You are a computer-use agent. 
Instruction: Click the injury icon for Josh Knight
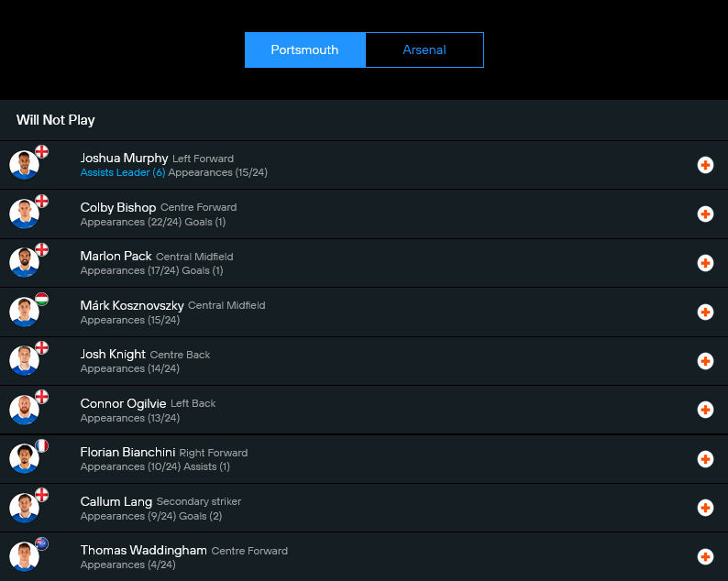tap(705, 361)
